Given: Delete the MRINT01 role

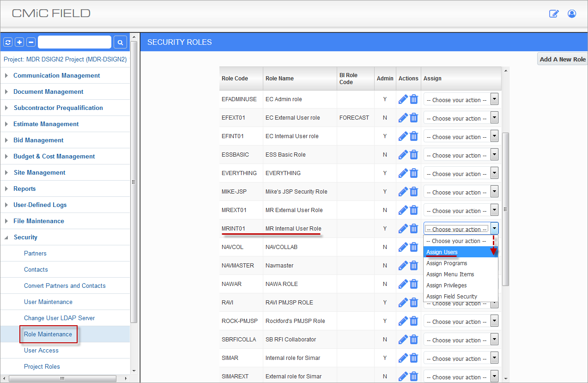Looking at the screenshot, I should [x=414, y=229].
